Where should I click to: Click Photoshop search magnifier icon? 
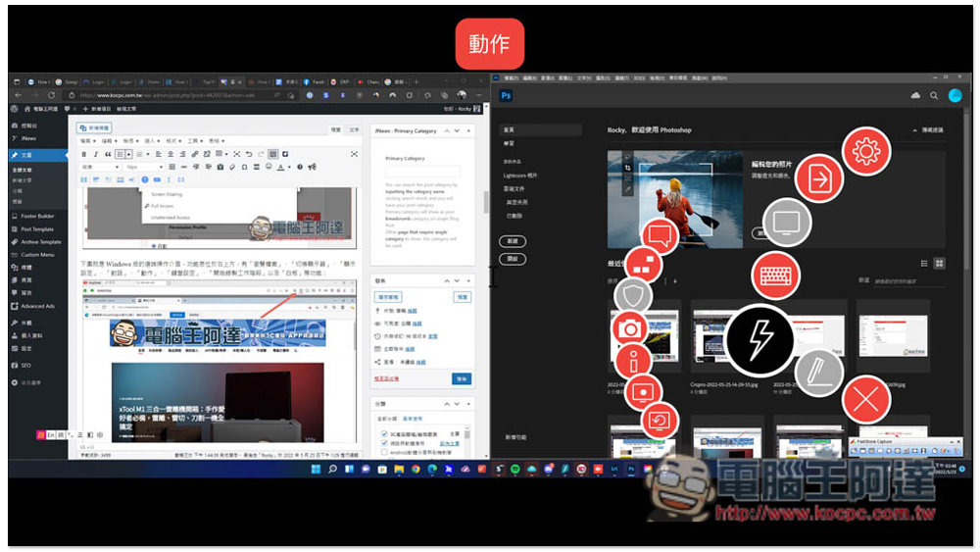click(934, 96)
